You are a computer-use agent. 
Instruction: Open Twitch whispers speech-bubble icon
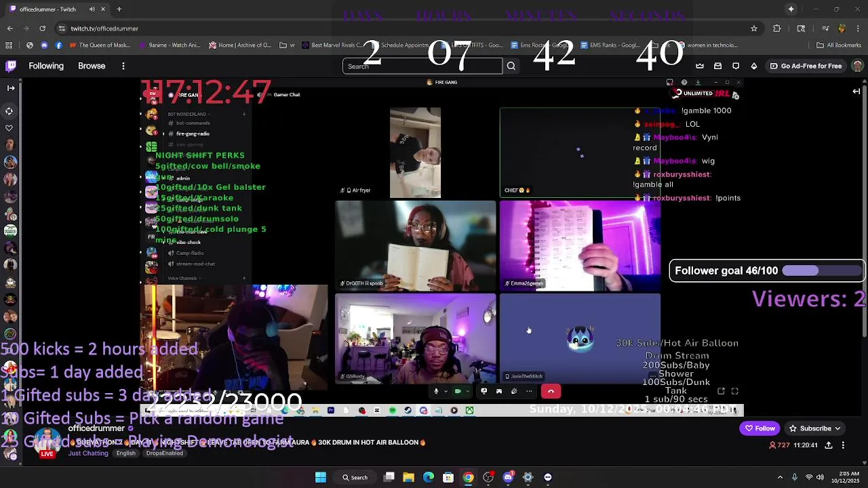tap(736, 66)
